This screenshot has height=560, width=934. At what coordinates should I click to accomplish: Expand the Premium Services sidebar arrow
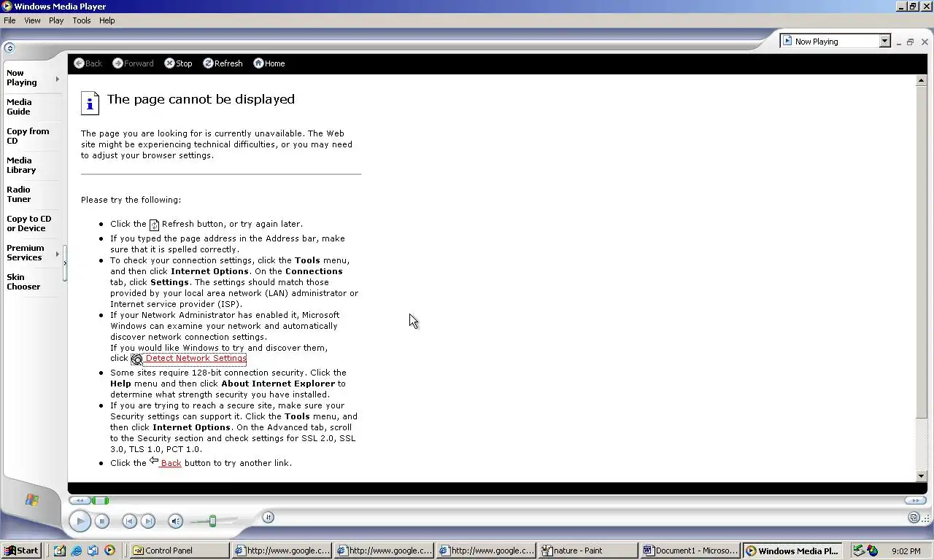[58, 253]
